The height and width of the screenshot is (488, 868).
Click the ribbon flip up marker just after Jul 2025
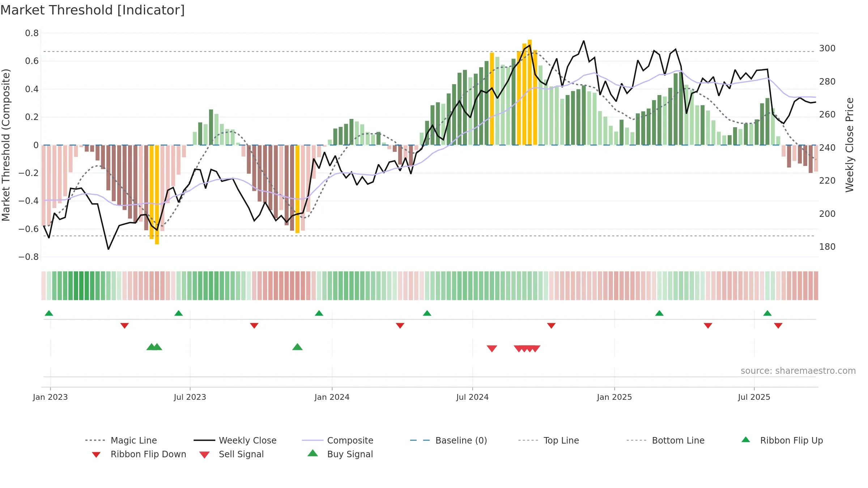tap(767, 313)
